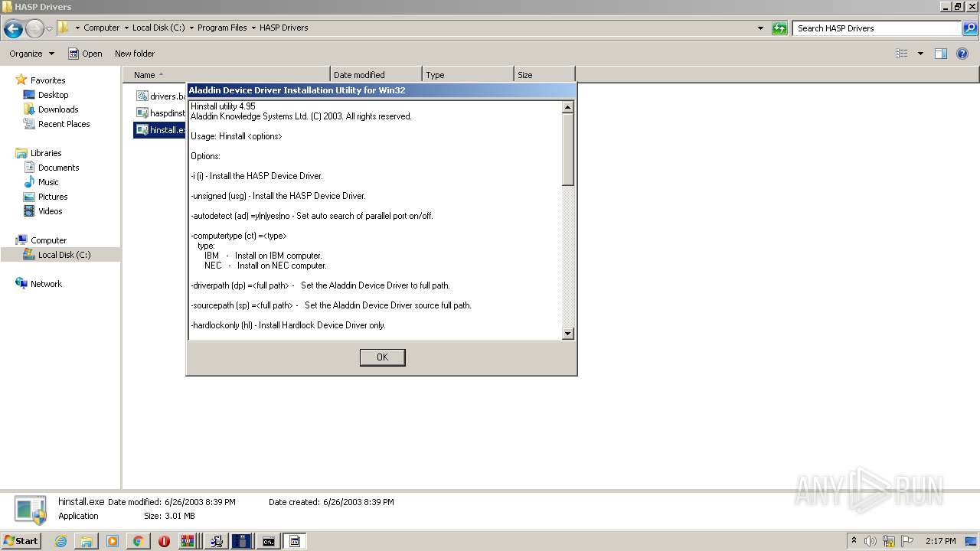This screenshot has width=980, height=551.
Task: Switch to the command prompt taskbar item
Action: pos(268,541)
